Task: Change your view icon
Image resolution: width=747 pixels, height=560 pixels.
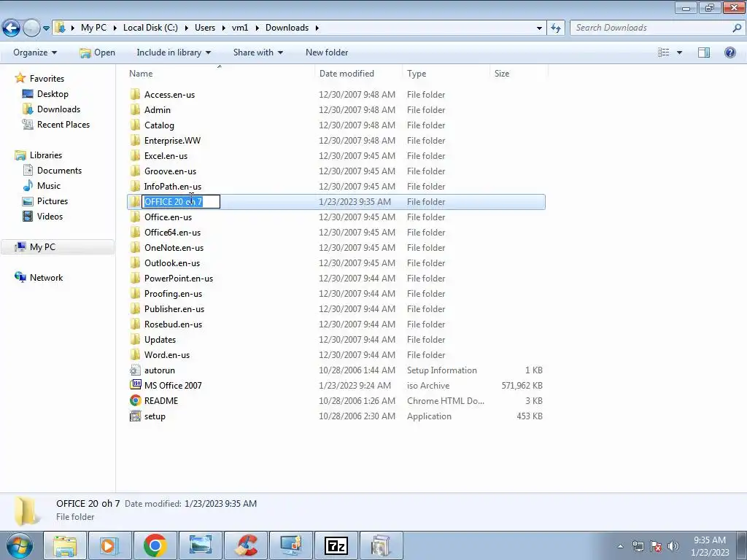Action: (664, 52)
